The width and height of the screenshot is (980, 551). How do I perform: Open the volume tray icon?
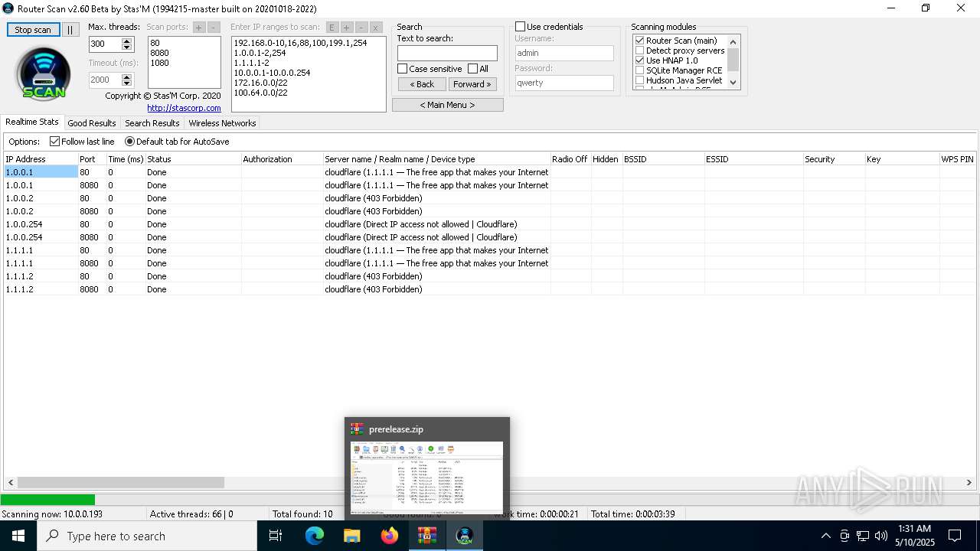(x=881, y=536)
